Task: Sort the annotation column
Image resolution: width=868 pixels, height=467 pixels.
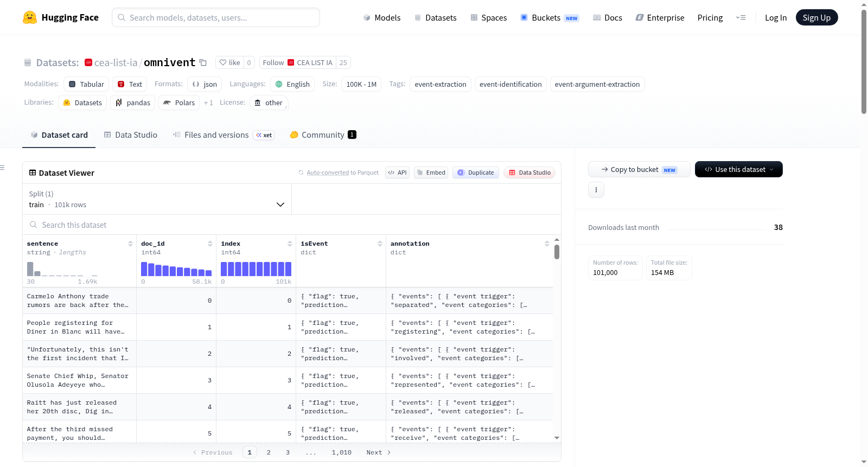Action: (547, 244)
